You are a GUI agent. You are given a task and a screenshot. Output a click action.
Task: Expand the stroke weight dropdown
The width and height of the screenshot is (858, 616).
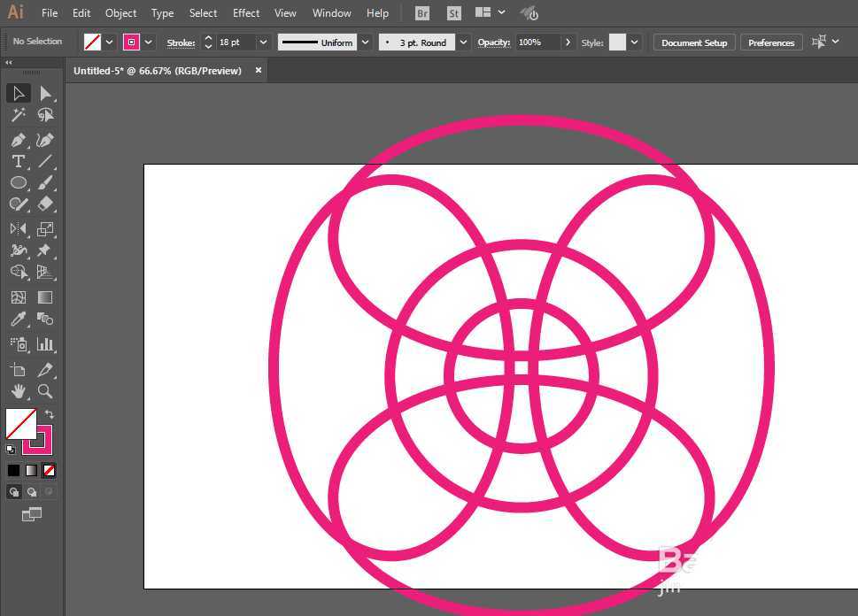click(263, 42)
